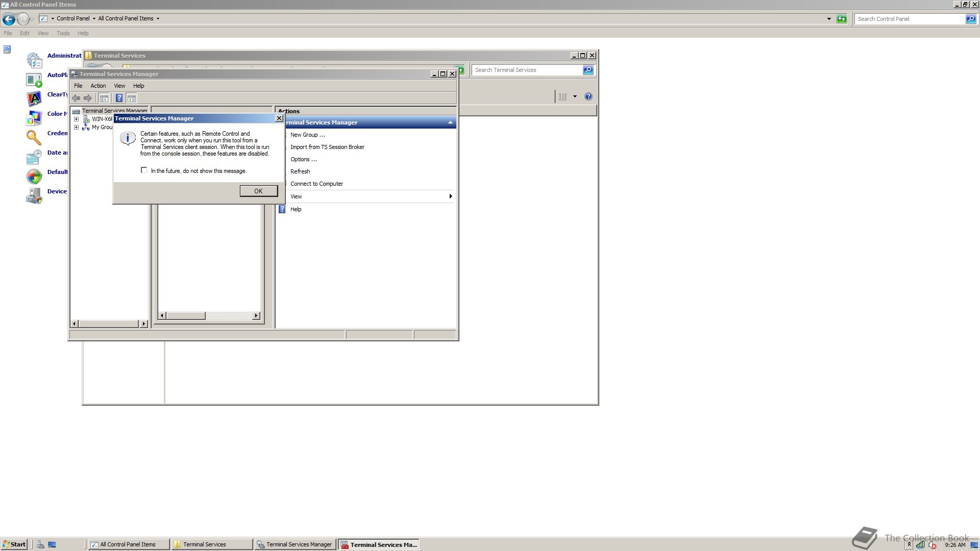Open All Control Panel Items breadcrumb dropdown
The width and height of the screenshot is (980, 551).
[x=158, y=18]
